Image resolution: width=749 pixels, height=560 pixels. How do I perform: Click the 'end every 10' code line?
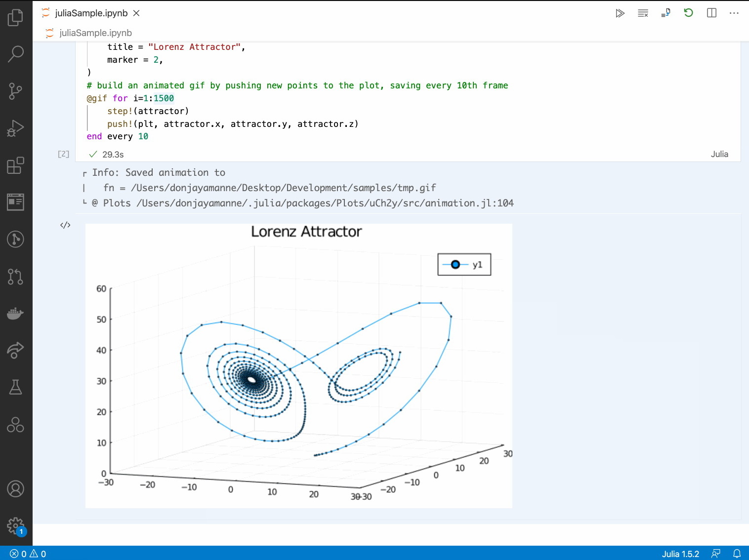pyautogui.click(x=118, y=136)
